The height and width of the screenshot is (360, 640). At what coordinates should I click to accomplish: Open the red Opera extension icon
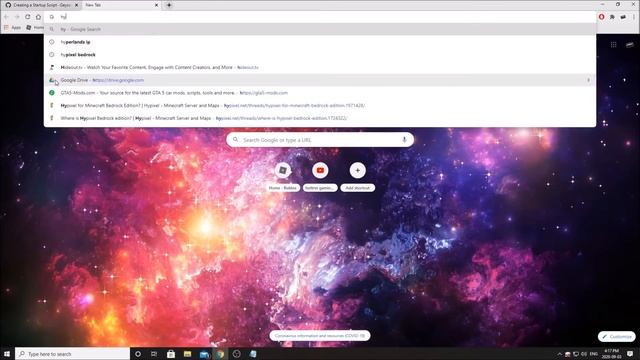(x=602, y=17)
